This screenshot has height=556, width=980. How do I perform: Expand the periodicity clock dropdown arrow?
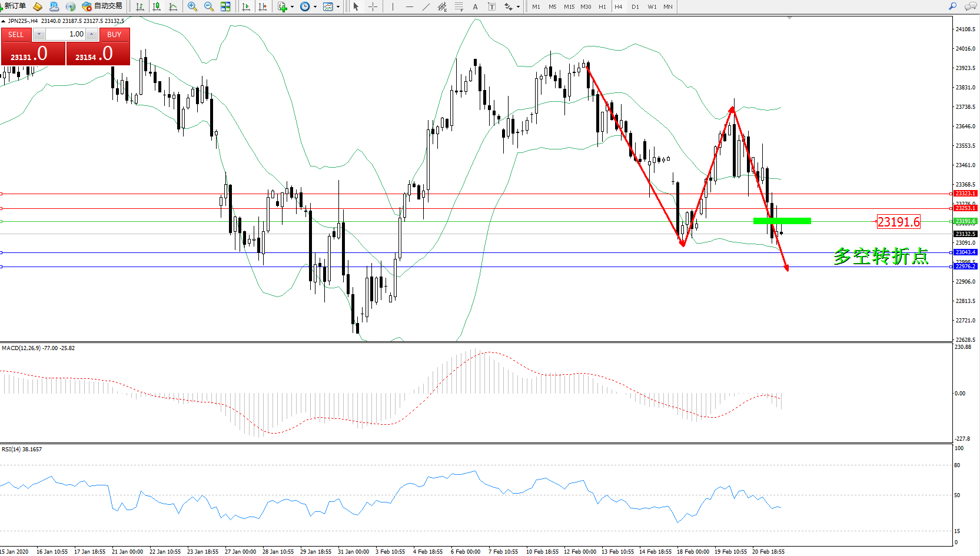(315, 7)
